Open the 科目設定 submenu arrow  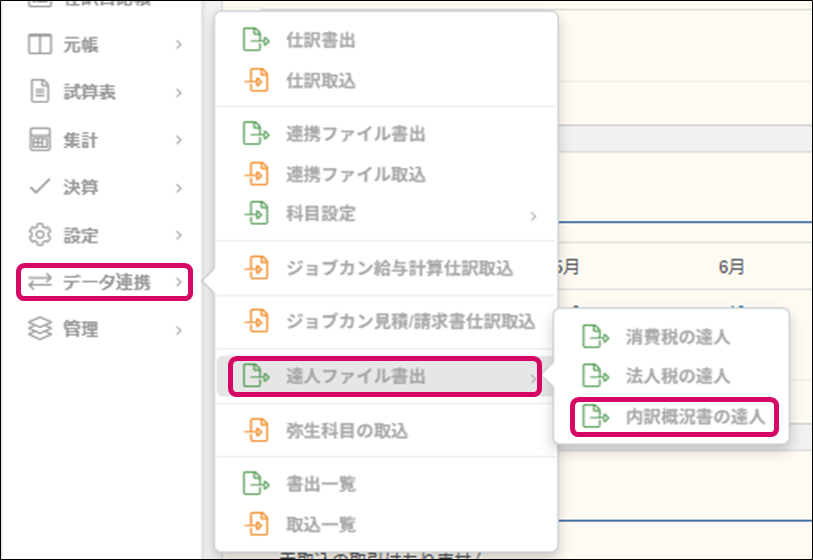534,216
